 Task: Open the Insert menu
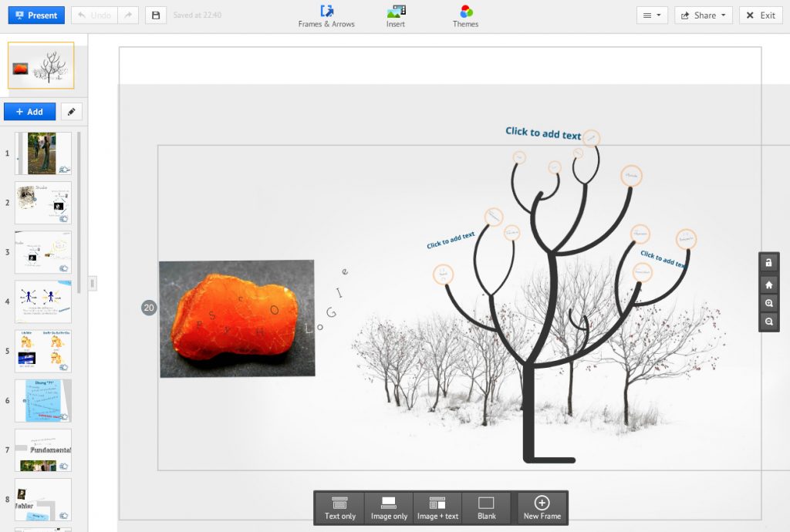pos(396,16)
